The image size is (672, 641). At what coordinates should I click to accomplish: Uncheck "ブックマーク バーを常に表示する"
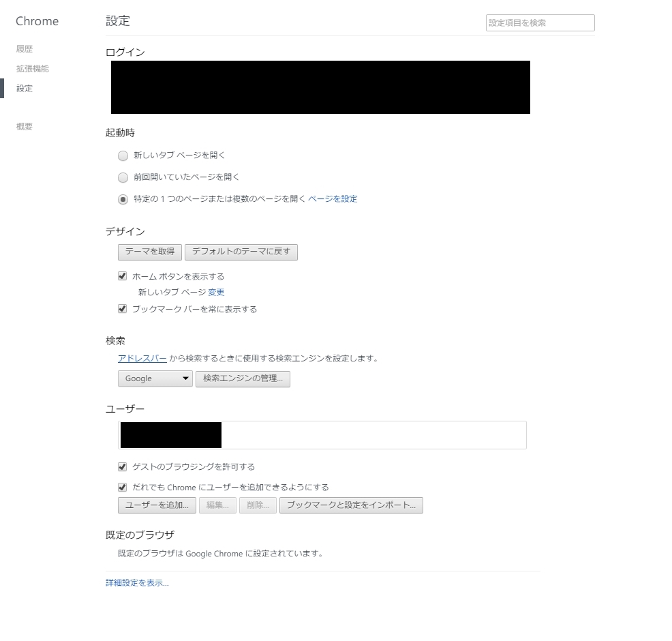[122, 308]
